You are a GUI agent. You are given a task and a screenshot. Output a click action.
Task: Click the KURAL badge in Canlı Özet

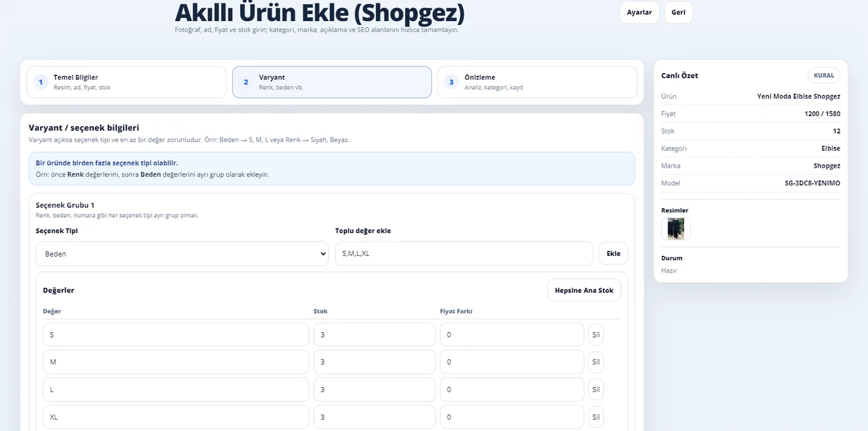(823, 76)
